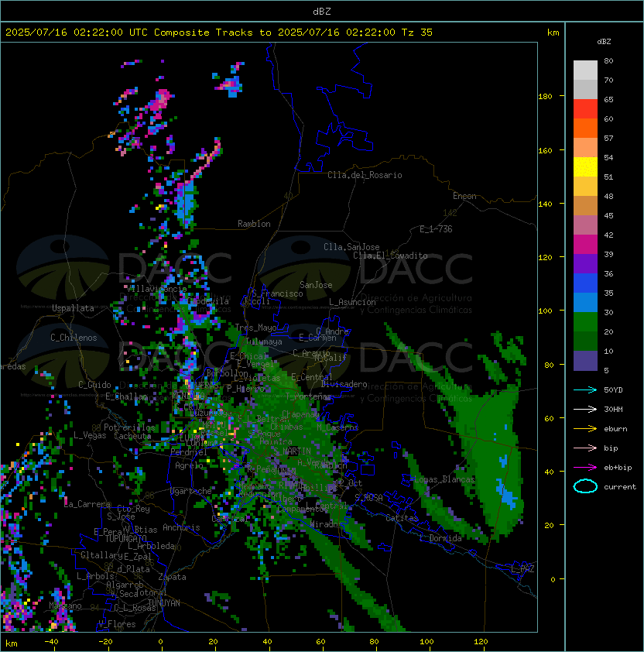Click the 'Clla.SanJose' place label

pos(351,247)
